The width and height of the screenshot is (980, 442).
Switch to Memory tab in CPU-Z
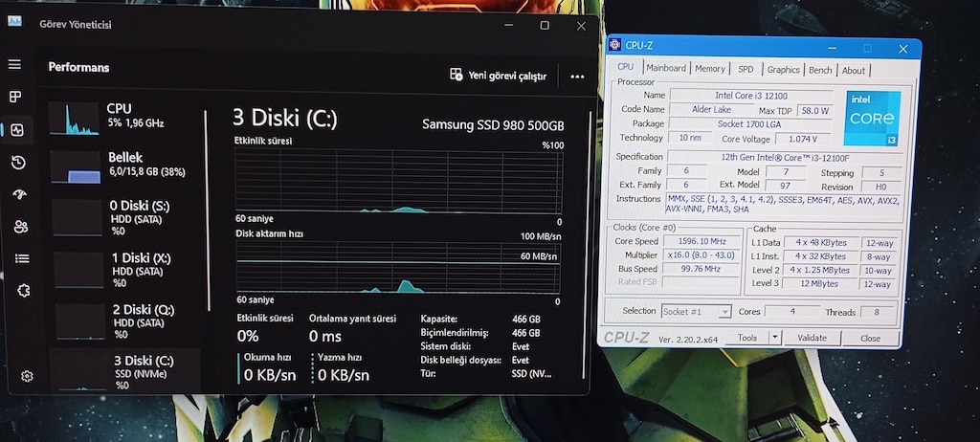pyautogui.click(x=710, y=69)
